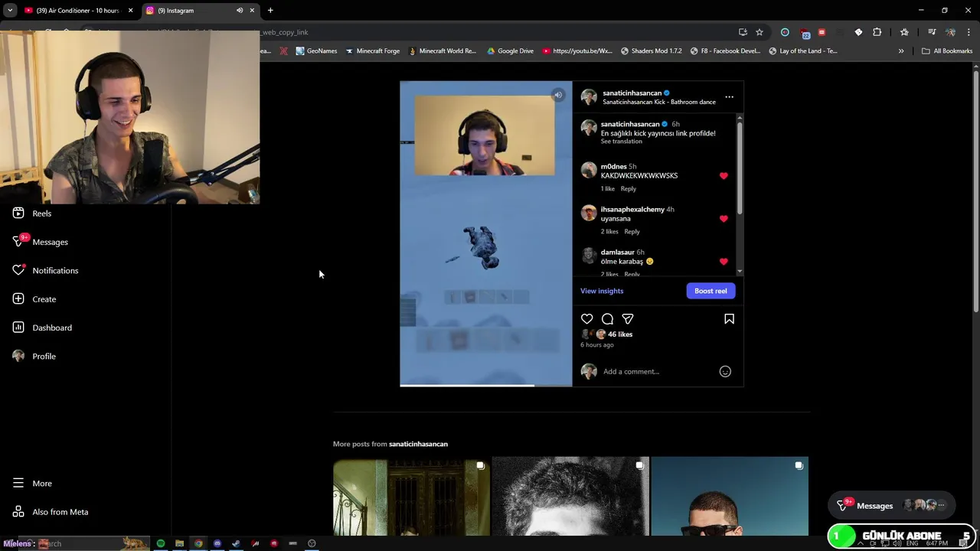Viewport: 980px width, 551px height.
Task: Open the sunglasses portrait post thumbnail
Action: [730, 496]
